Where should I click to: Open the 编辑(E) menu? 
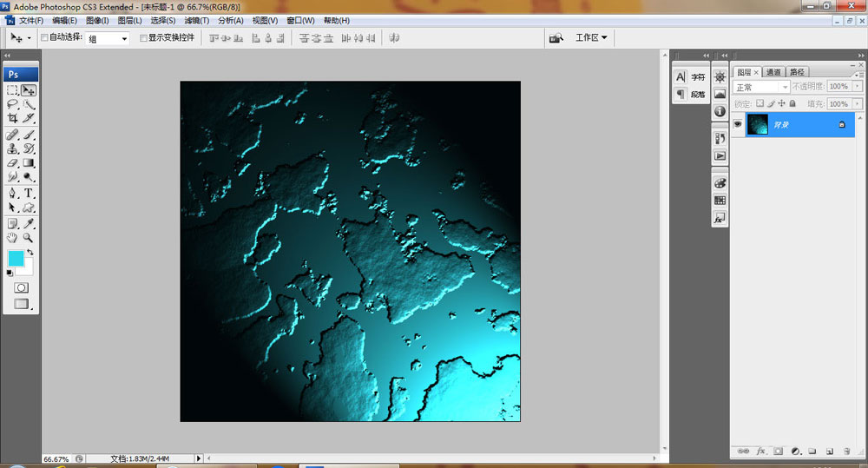click(64, 21)
